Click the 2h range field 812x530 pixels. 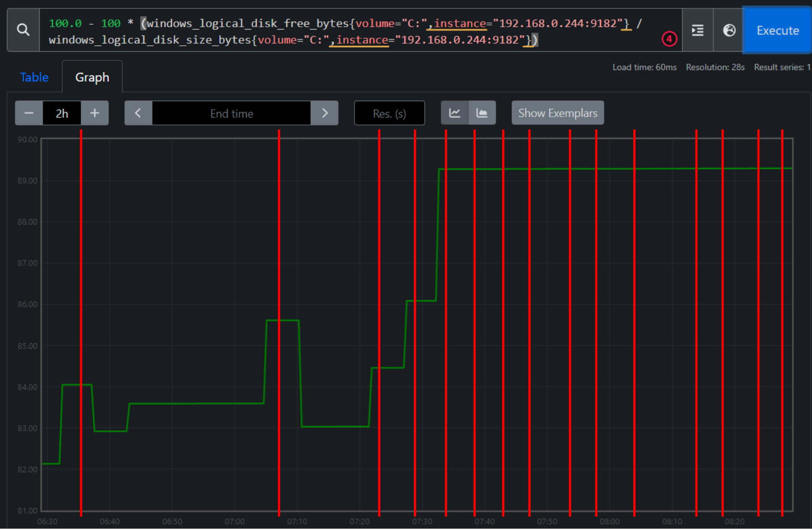62,113
